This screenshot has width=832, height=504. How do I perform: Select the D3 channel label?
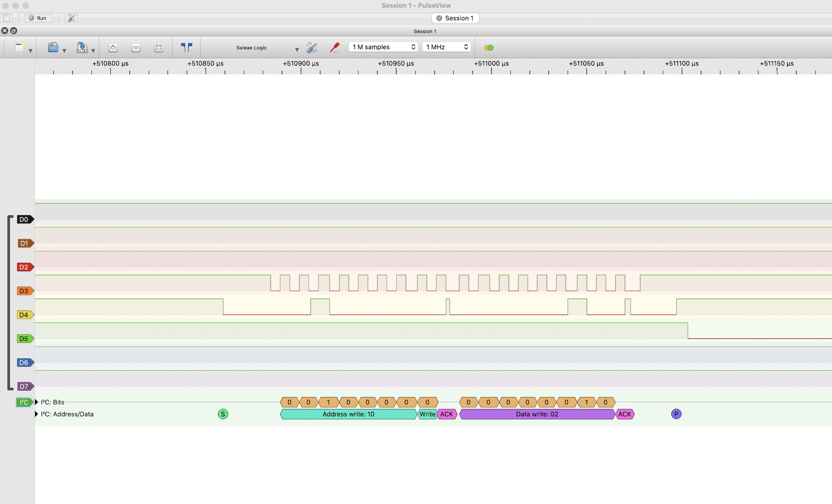(25, 291)
